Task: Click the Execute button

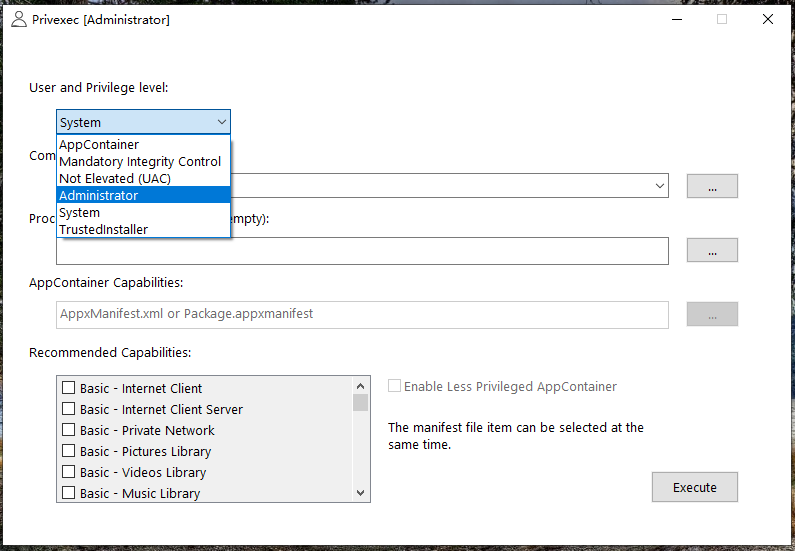Action: pyautogui.click(x=695, y=487)
